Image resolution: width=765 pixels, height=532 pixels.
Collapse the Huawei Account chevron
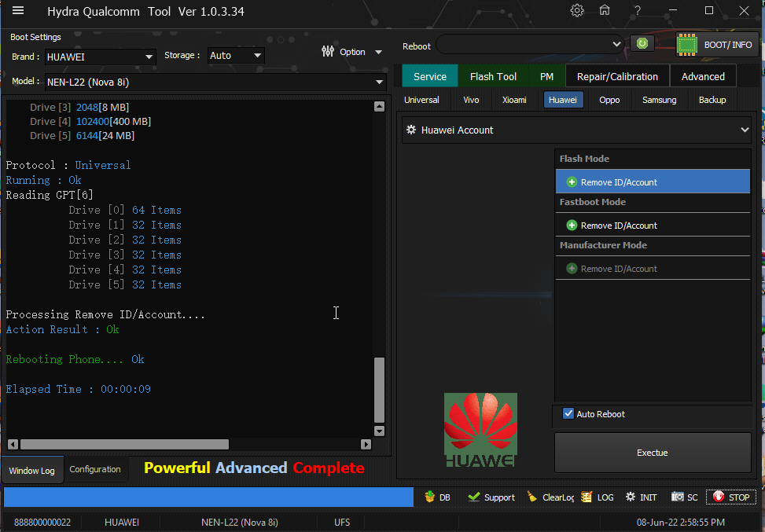coord(745,130)
